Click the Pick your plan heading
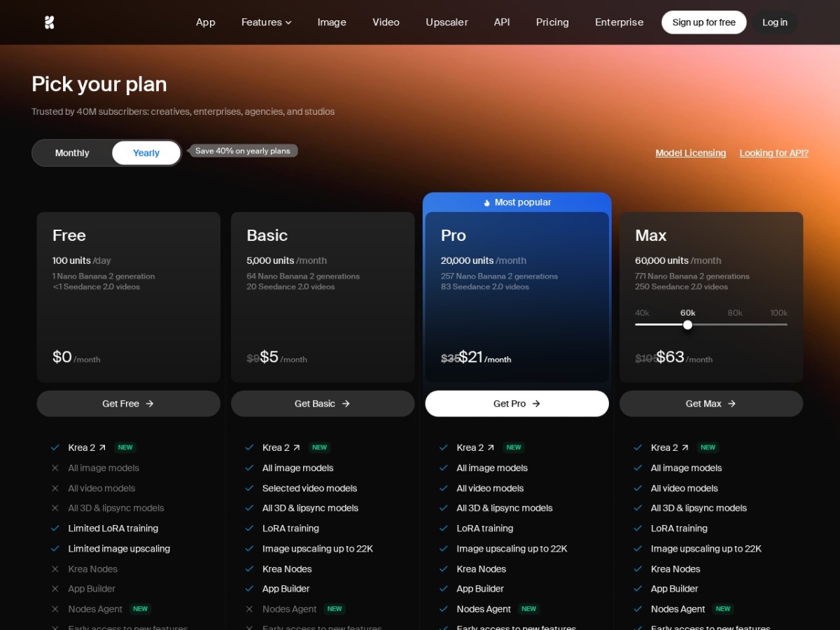Screen dimensions: 840x630 [99, 84]
